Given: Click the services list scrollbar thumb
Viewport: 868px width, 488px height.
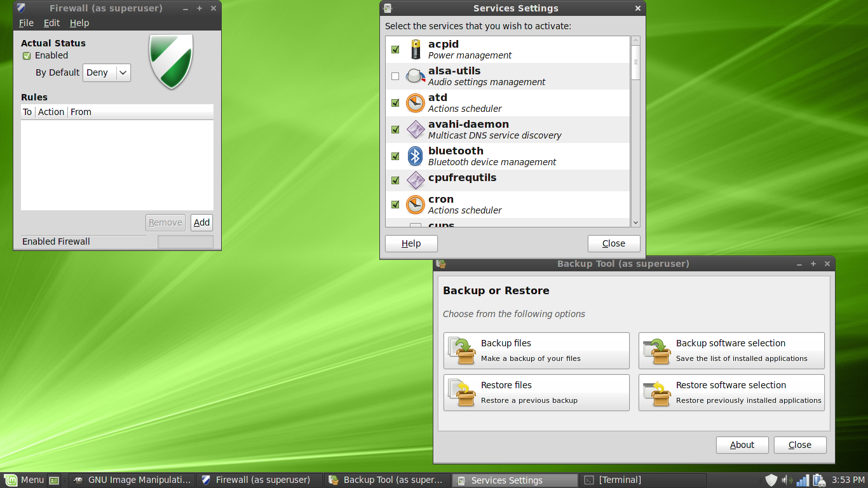Looking at the screenshot, I should (635, 62).
